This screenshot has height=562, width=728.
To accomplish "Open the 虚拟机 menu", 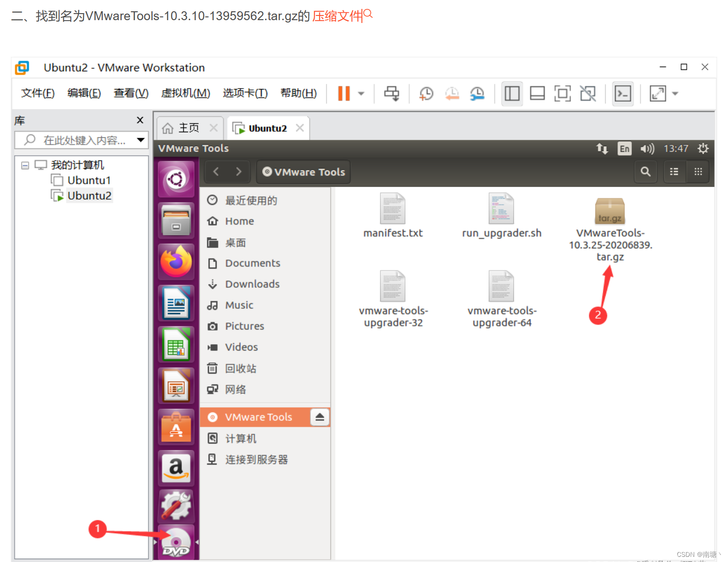I will [186, 93].
